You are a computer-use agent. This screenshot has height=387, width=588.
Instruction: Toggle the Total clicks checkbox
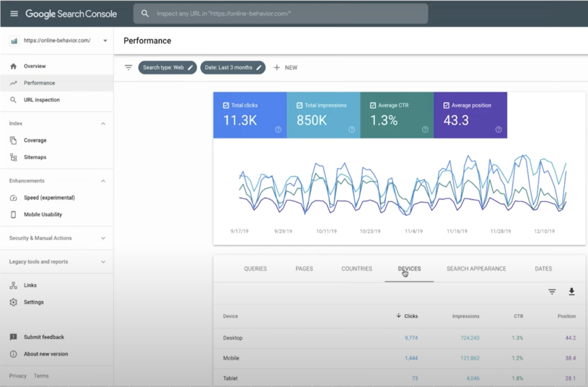[226, 105]
